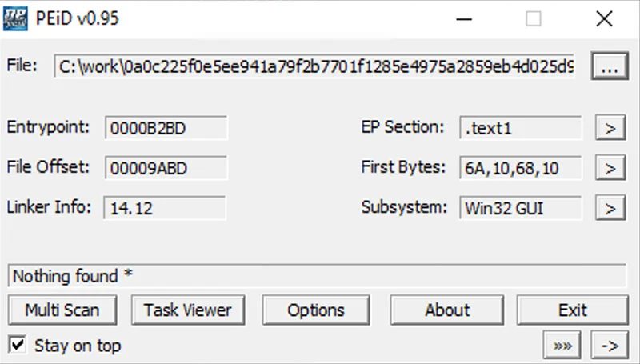This screenshot has width=640, height=364.
Task: Open EP Section viewer arrow button
Action: (610, 128)
